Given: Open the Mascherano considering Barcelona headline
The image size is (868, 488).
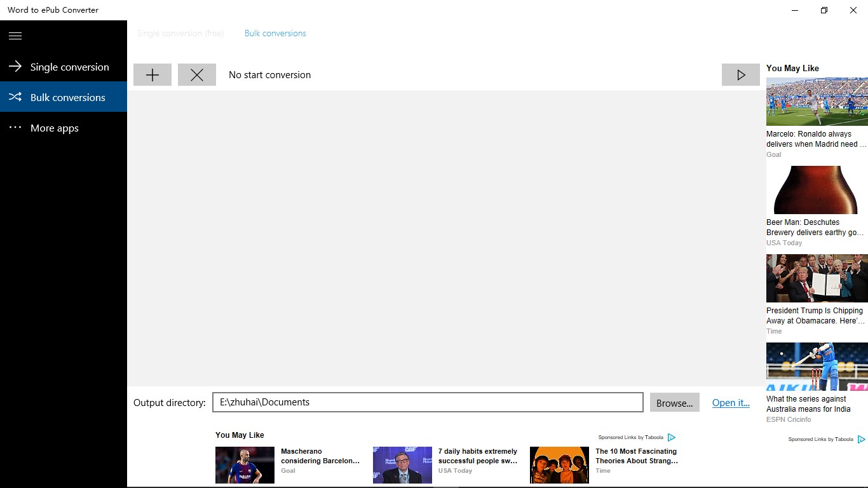Looking at the screenshot, I should coord(320,456).
